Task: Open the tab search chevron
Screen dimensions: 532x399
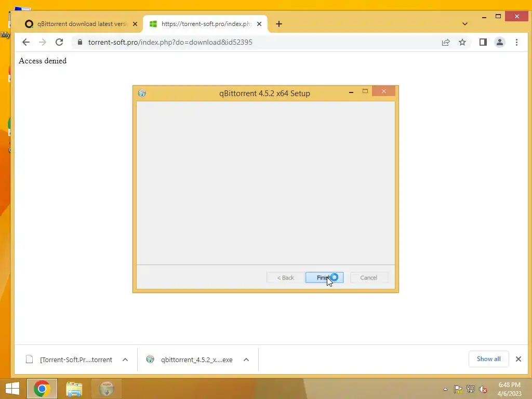Action: click(x=465, y=24)
